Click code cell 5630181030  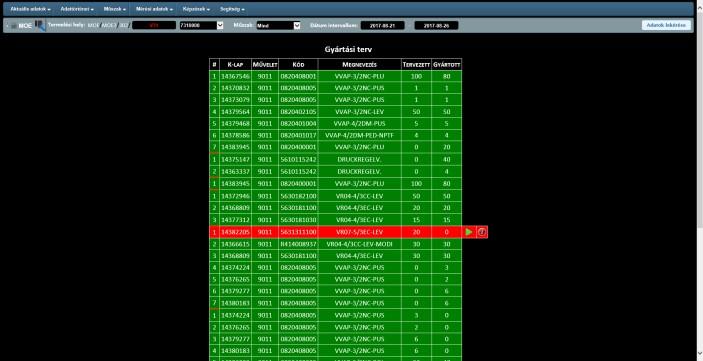[298, 220]
